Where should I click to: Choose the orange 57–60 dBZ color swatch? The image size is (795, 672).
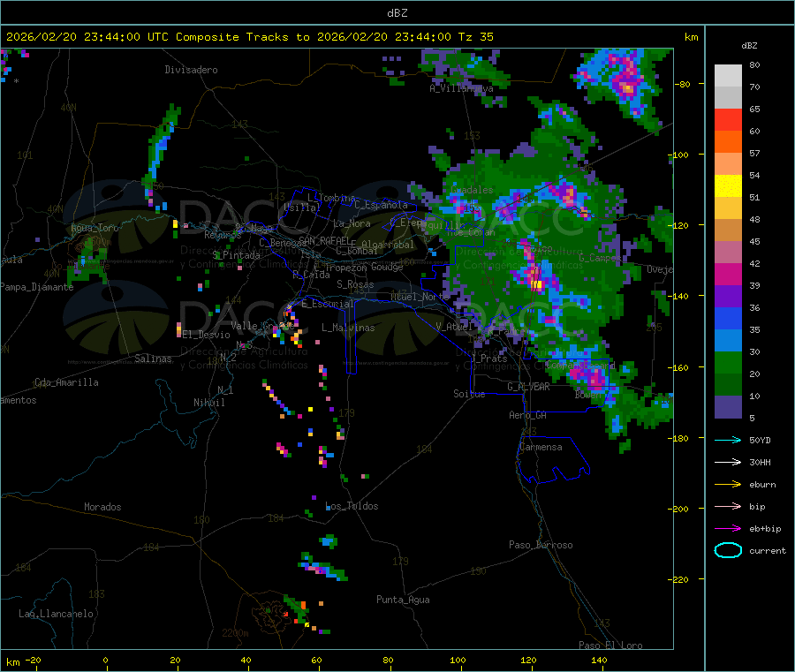728,142
